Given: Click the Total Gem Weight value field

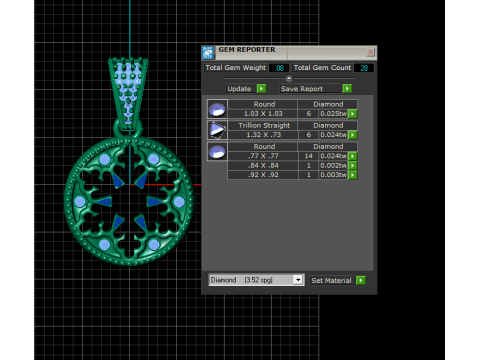Looking at the screenshot, I should [279, 68].
